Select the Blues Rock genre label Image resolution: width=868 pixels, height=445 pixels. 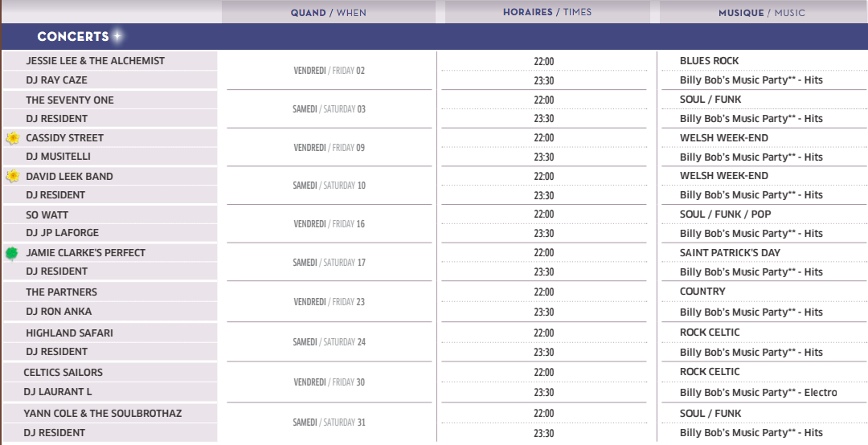click(709, 61)
